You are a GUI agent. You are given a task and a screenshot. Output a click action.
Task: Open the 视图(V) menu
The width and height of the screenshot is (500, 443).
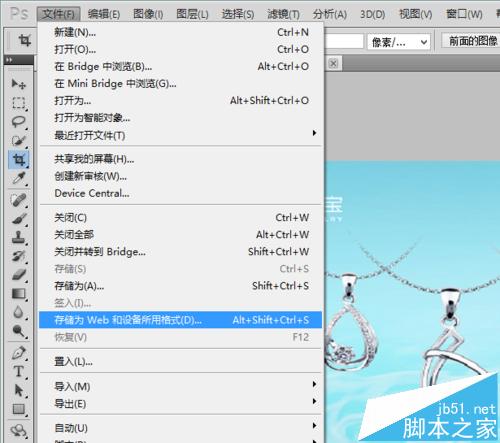415,14
